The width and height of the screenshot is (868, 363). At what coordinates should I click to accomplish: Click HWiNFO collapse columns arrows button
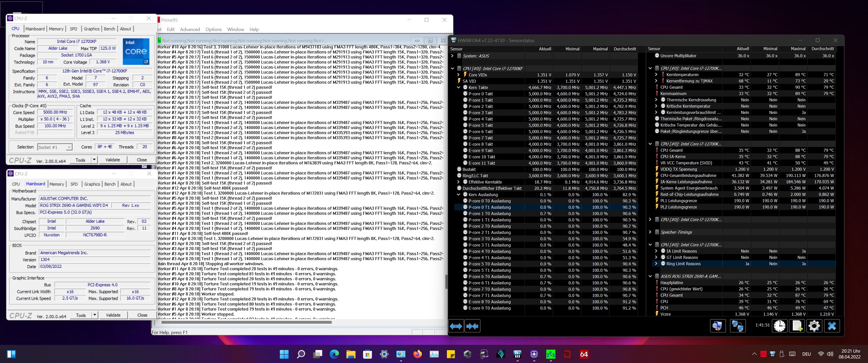pos(472,326)
